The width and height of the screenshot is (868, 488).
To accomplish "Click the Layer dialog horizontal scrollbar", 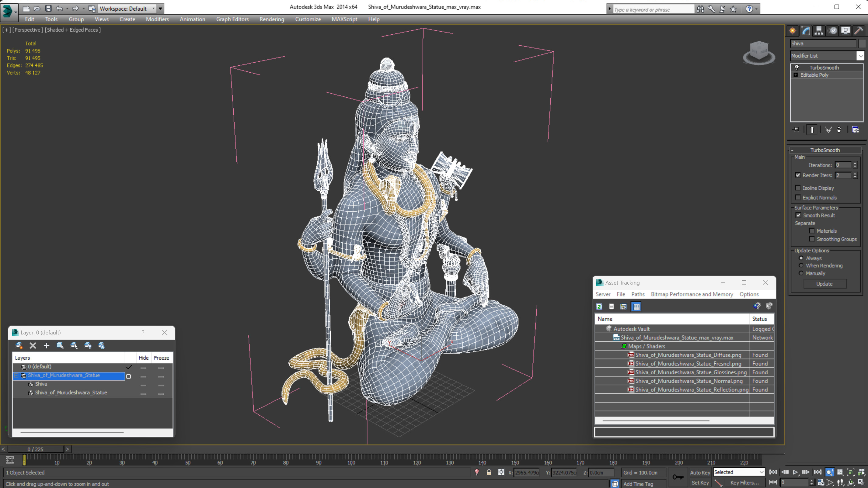I will [72, 432].
